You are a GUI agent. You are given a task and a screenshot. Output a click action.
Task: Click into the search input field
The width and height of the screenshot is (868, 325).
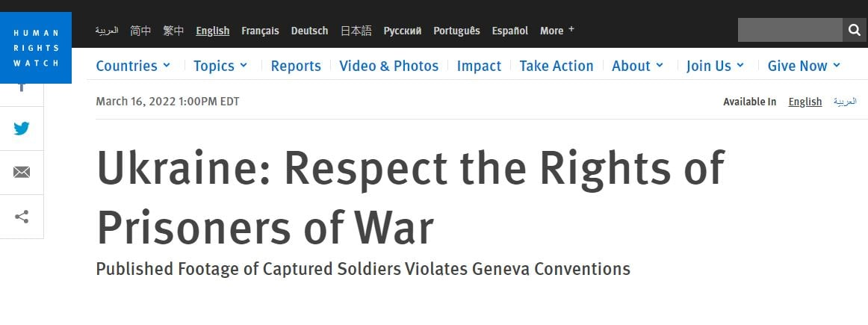pyautogui.click(x=790, y=30)
